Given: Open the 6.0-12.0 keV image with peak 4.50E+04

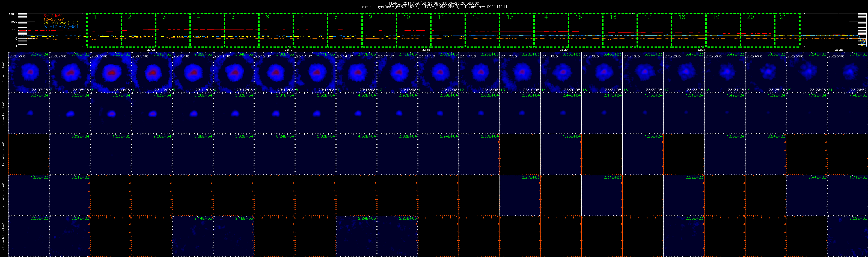Looking at the screenshot, I should (x=356, y=113).
